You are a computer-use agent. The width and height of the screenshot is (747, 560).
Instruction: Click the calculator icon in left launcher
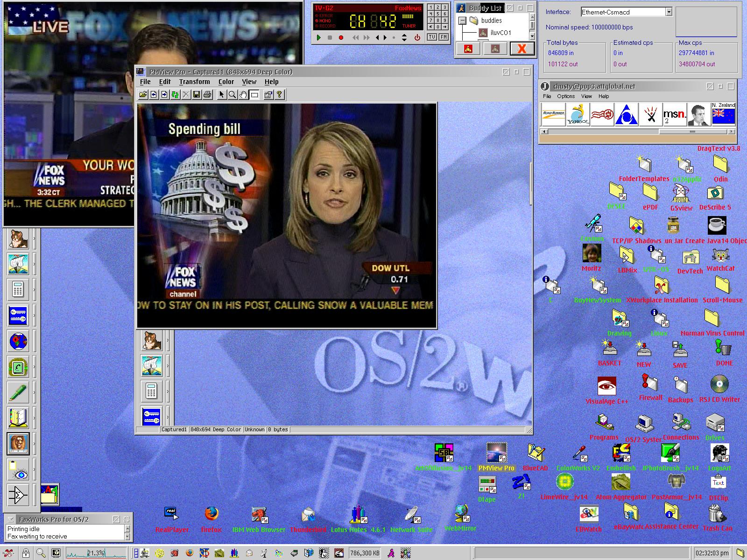click(18, 290)
